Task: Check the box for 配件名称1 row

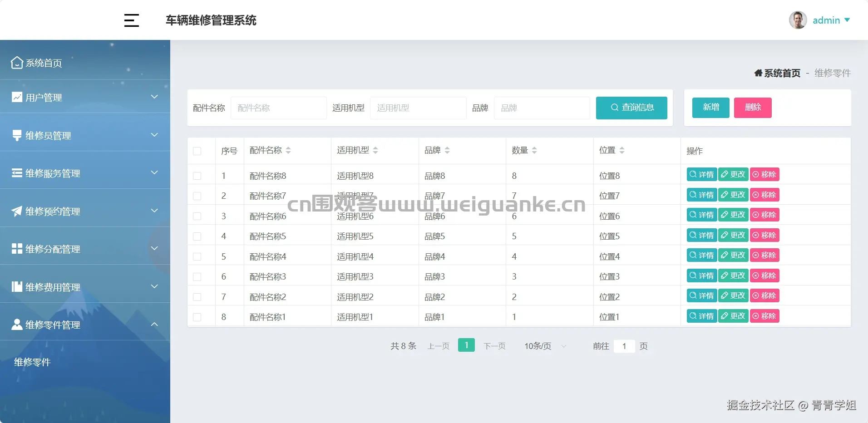Action: click(197, 317)
